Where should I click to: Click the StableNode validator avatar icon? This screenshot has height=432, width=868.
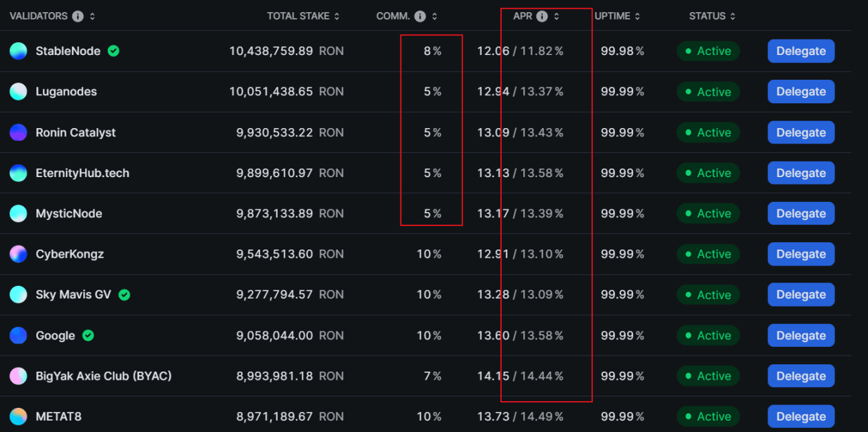click(x=18, y=51)
